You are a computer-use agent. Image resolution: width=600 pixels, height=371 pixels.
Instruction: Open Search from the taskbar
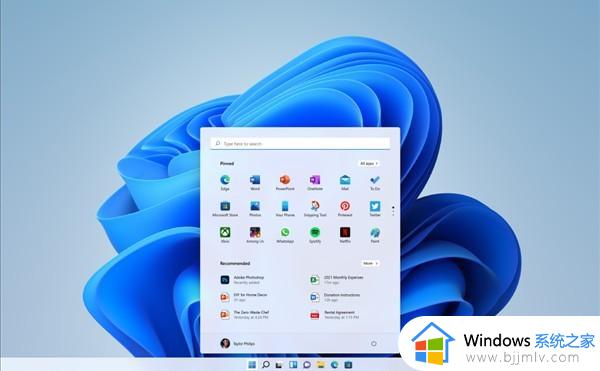tap(266, 364)
